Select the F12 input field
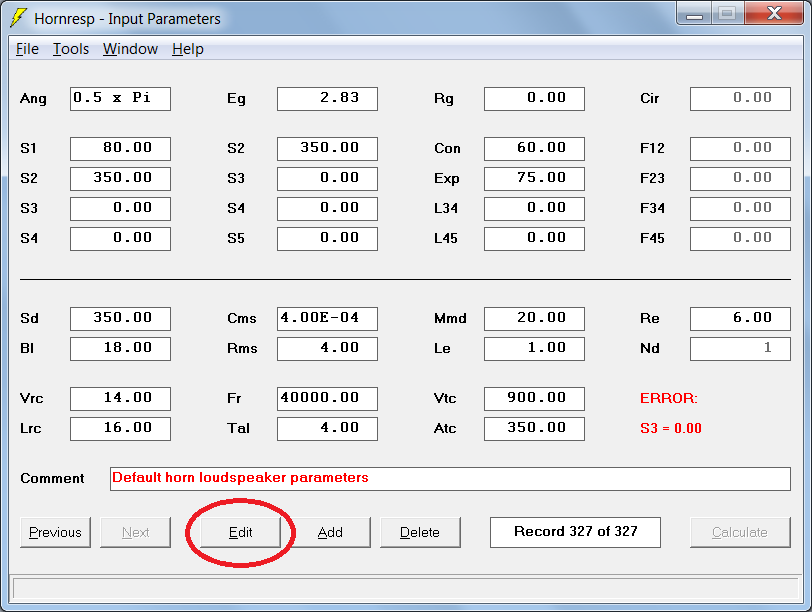Screen dimensions: 812x612 pyautogui.click(x=740, y=149)
